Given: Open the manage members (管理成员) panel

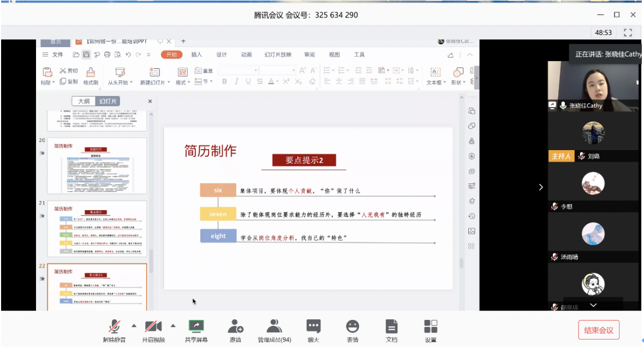Looking at the screenshot, I should [274, 326].
